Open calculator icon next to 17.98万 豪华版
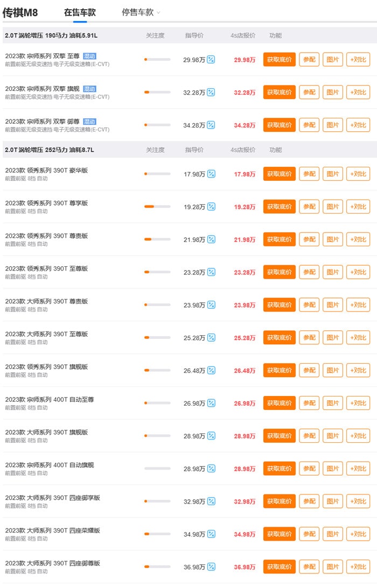This screenshot has width=377, height=588. [x=212, y=174]
